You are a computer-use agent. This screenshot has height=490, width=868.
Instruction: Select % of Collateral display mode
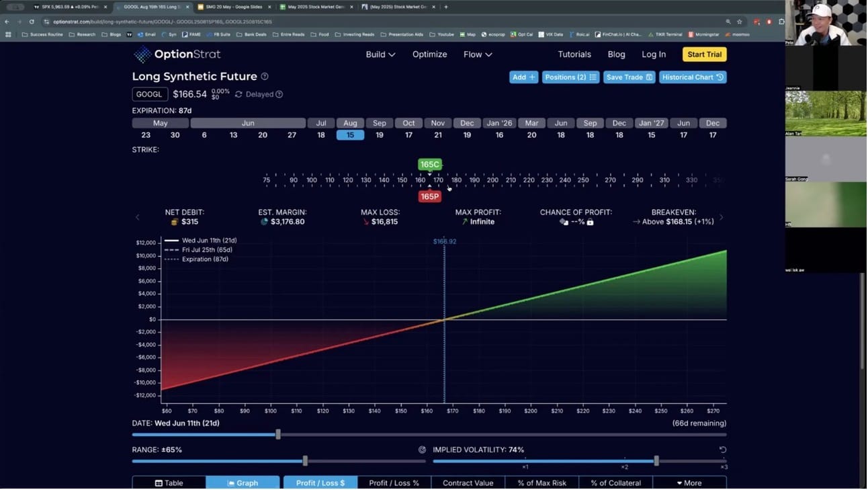click(x=615, y=483)
